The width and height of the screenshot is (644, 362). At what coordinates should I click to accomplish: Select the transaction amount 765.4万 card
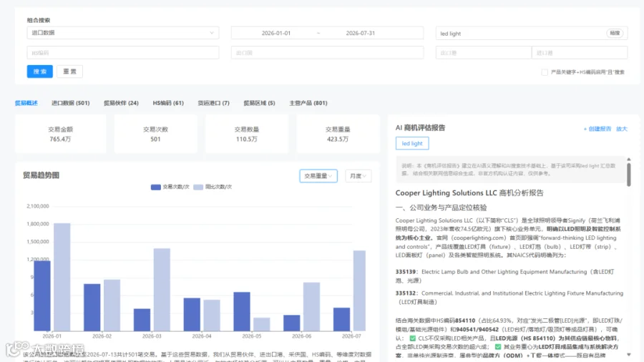(x=60, y=134)
